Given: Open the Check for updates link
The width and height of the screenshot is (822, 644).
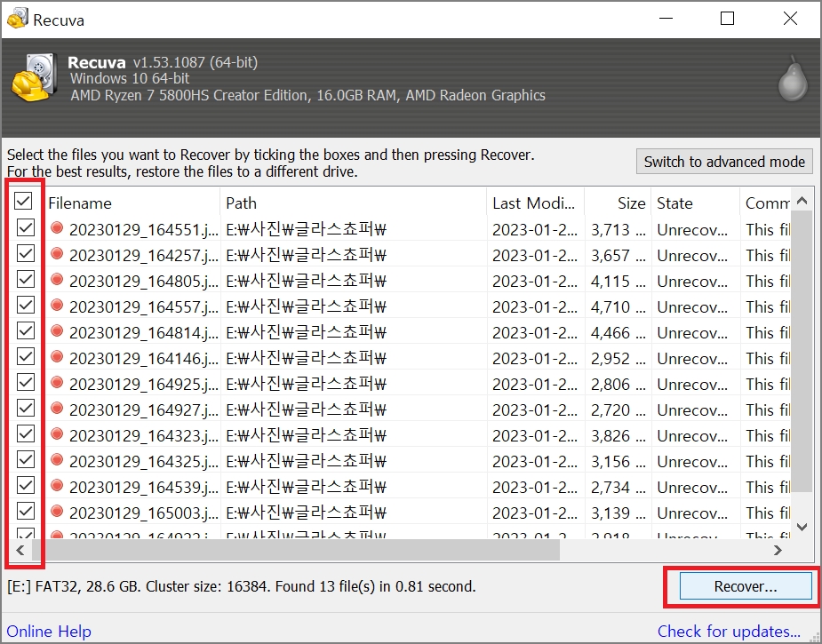Looking at the screenshot, I should coord(729,631).
